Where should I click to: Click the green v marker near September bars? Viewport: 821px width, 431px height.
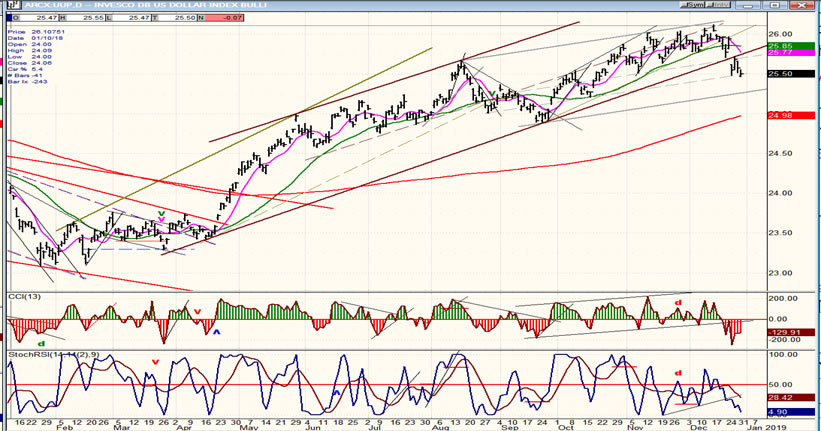492,93
